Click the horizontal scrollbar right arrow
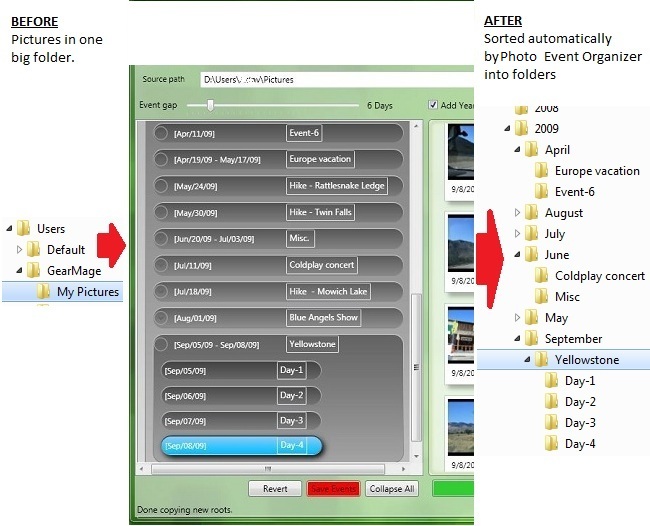650x526 pixels. point(403,469)
